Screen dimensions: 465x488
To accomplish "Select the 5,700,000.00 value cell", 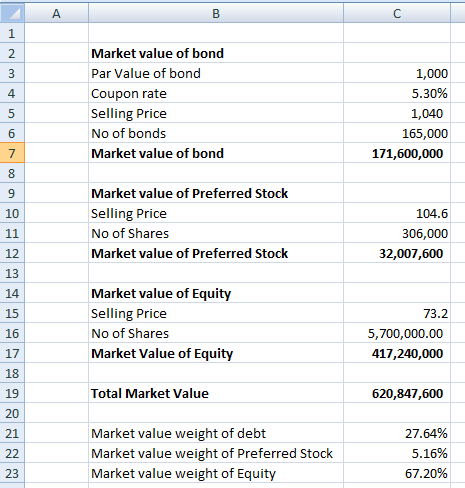I will 397,333.
